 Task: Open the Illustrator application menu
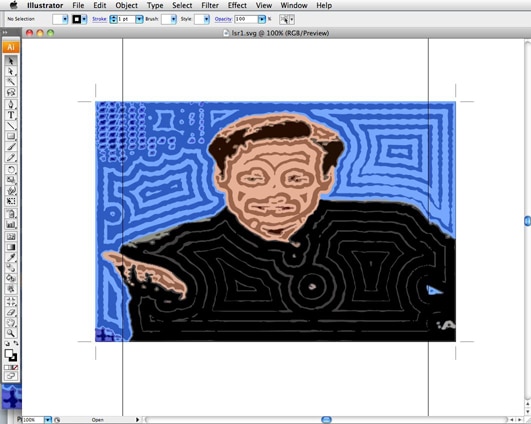[45, 5]
